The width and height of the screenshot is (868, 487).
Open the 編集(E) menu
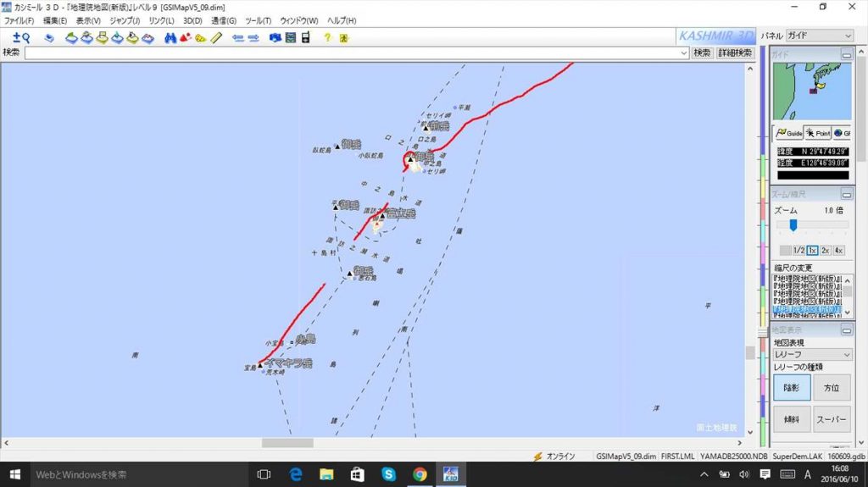55,20
